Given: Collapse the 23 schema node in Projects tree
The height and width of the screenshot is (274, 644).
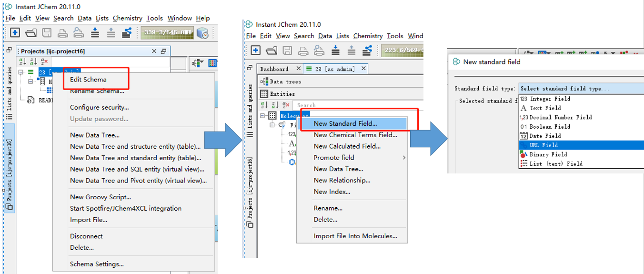Looking at the screenshot, I should [21, 72].
